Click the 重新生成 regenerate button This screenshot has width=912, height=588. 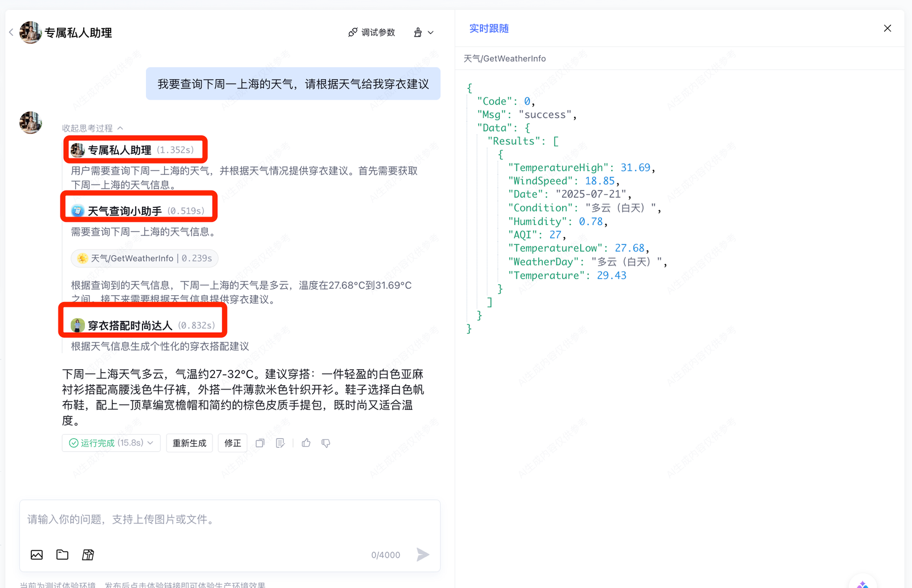pos(189,443)
